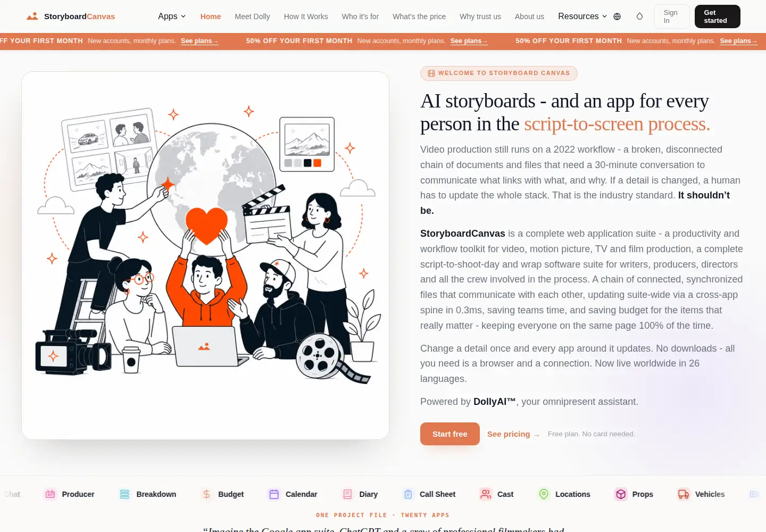Click 'ONE PROJECT FILE · TWENTY APPS' text
This screenshot has height=532, width=766.
(382, 515)
